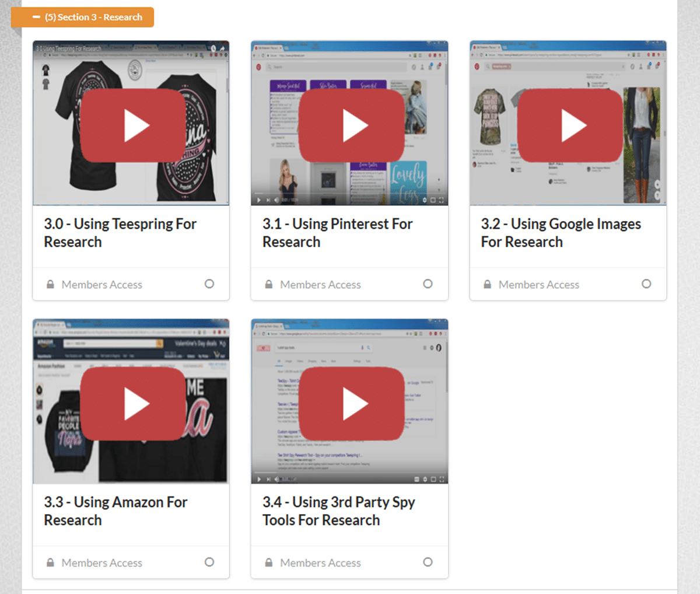Click the lock icon on the 3.0 Teespring card
Image resolution: width=700 pixels, height=594 pixels.
tap(50, 285)
